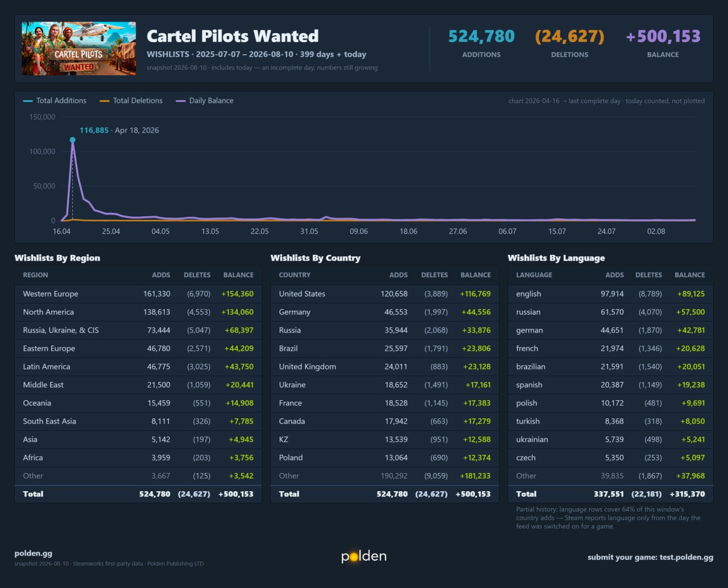Select the czech language row
728x588 pixels.
pos(610,458)
